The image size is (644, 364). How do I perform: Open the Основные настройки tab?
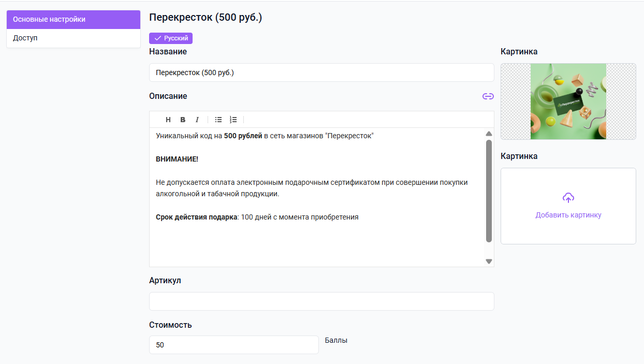click(74, 20)
